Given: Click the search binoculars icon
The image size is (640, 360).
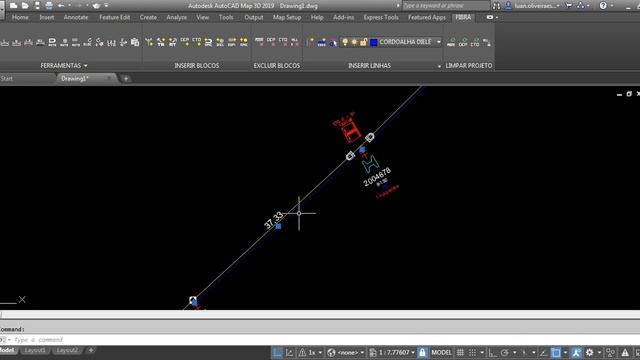Looking at the screenshot, I should click(496, 6).
